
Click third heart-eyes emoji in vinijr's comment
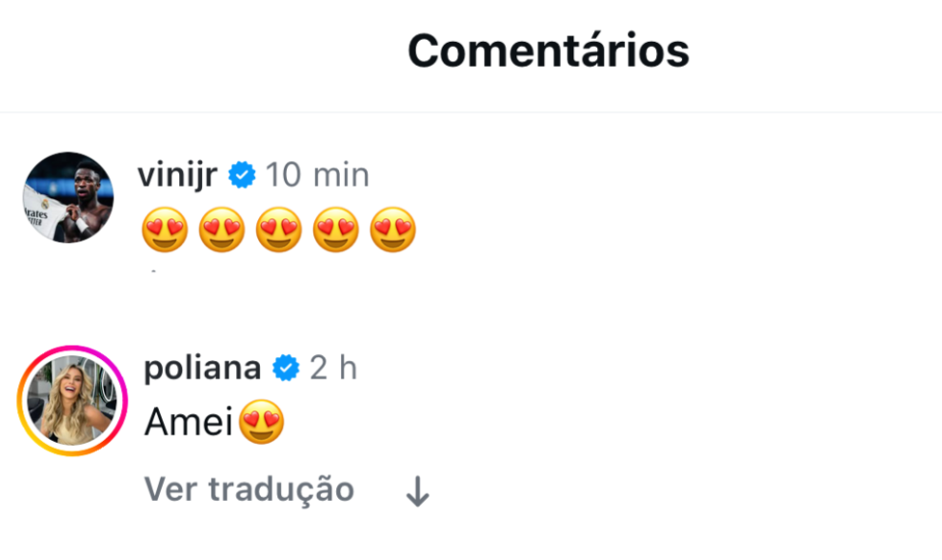278,230
